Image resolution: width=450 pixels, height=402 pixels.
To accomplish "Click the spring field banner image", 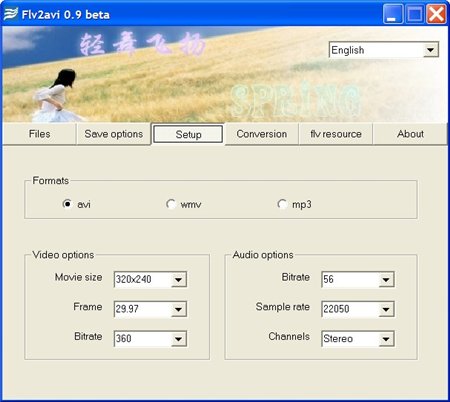I will (225, 75).
